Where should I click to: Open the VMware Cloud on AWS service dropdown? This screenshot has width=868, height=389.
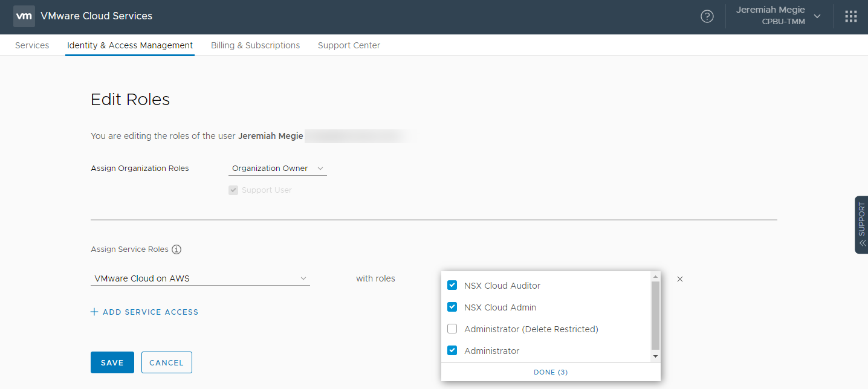pos(200,278)
